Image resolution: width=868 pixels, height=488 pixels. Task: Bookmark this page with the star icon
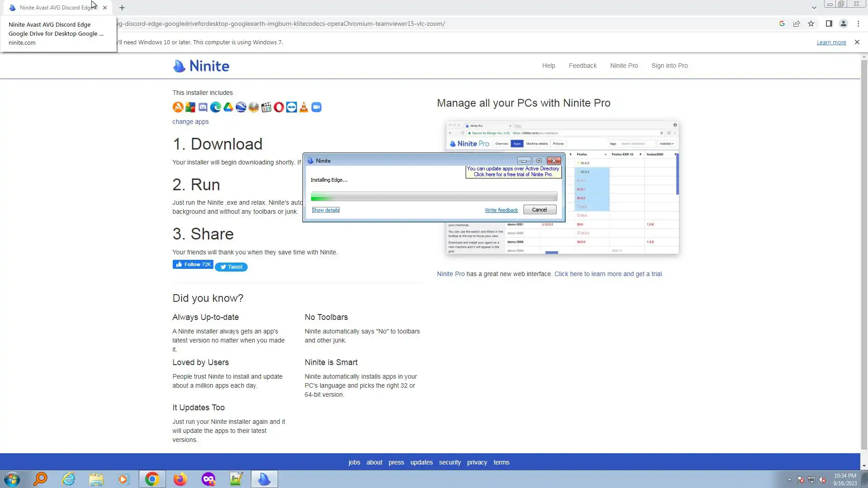tap(811, 23)
